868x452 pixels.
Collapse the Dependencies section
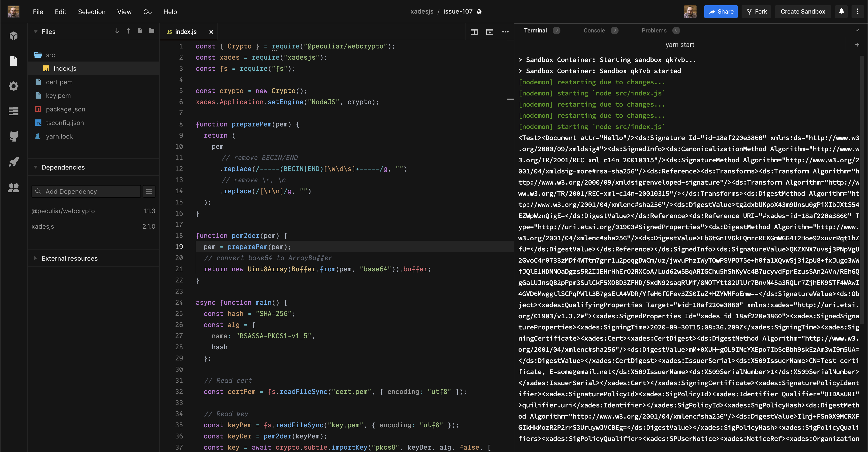pyautogui.click(x=36, y=167)
